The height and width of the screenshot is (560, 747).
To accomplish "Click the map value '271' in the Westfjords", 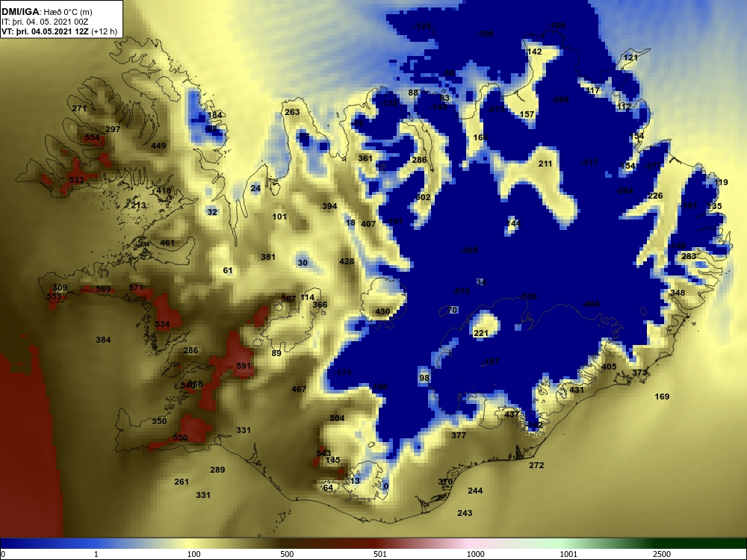I will coord(79,108).
